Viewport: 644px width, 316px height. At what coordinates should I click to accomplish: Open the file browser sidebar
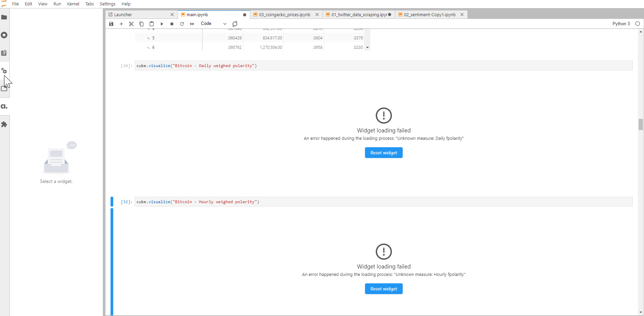pos(4,17)
